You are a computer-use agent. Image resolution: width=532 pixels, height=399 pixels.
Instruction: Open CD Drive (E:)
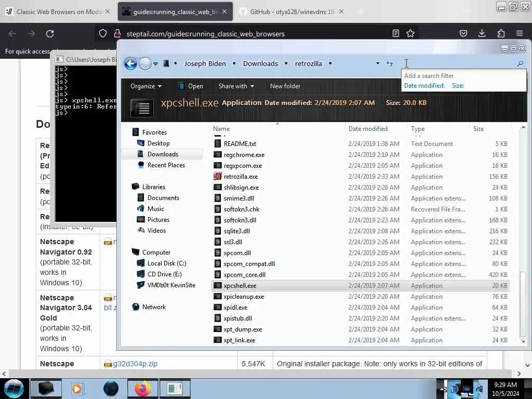[x=164, y=274]
